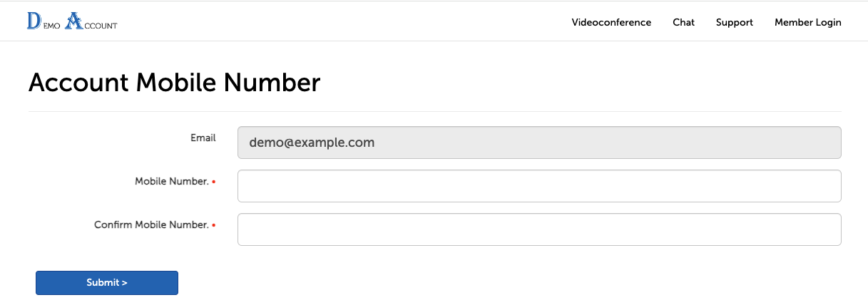The width and height of the screenshot is (868, 305).
Task: Focus the Confirm Mobile Number input field
Action: tap(538, 229)
